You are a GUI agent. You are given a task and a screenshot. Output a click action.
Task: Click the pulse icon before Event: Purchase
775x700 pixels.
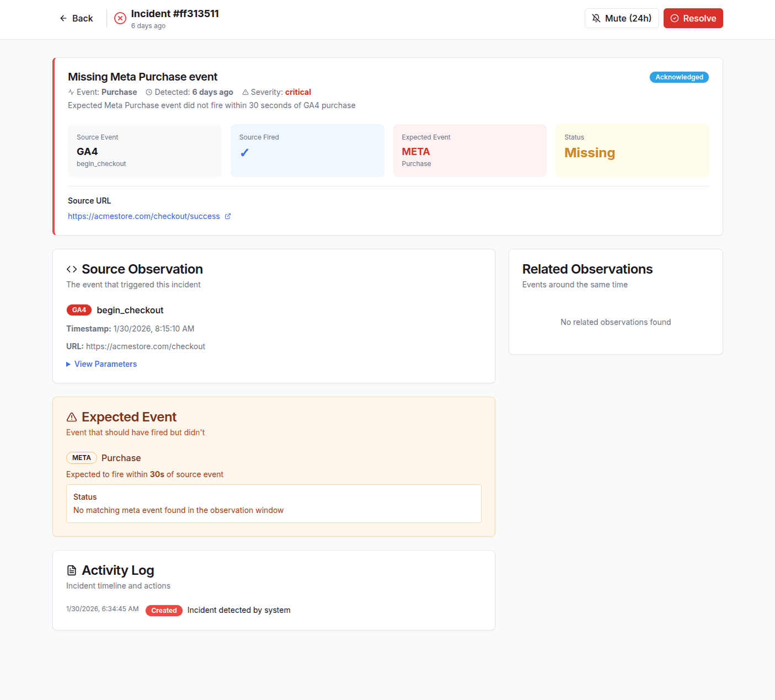71,92
